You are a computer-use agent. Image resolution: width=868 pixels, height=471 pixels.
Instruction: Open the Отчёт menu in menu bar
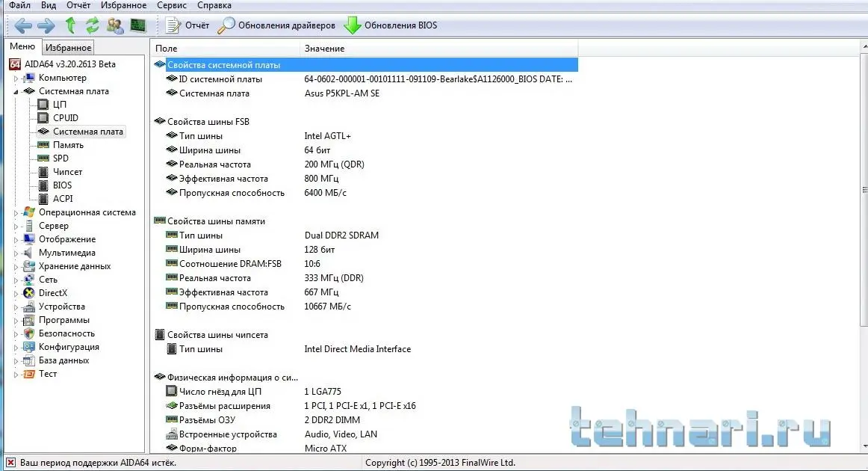click(78, 5)
